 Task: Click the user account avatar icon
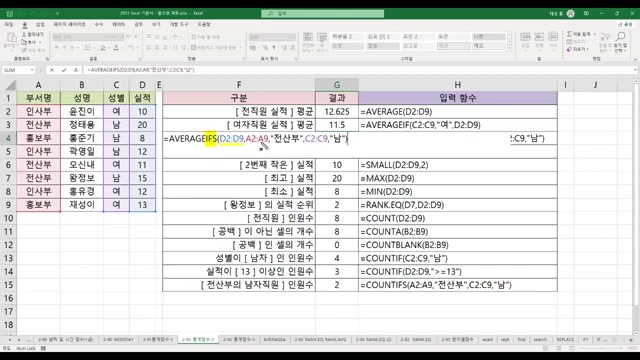click(571, 13)
